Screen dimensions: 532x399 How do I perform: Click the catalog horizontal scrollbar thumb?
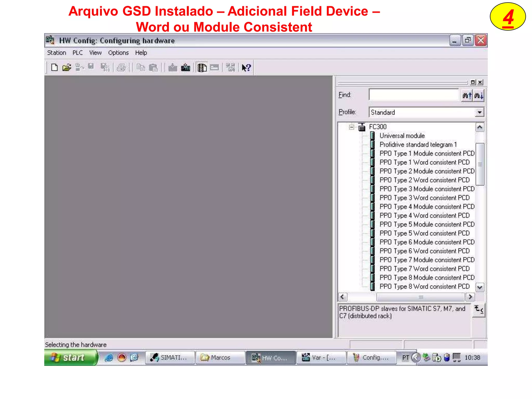click(x=421, y=297)
